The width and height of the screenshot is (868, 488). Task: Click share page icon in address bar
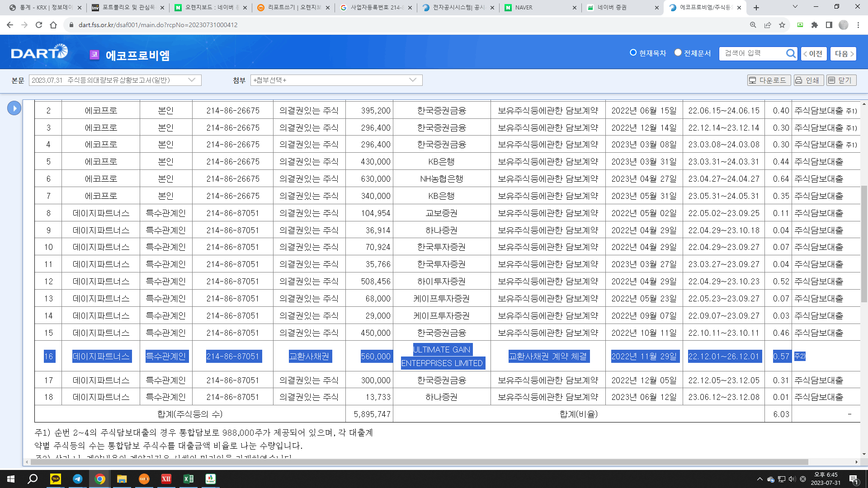coord(768,25)
